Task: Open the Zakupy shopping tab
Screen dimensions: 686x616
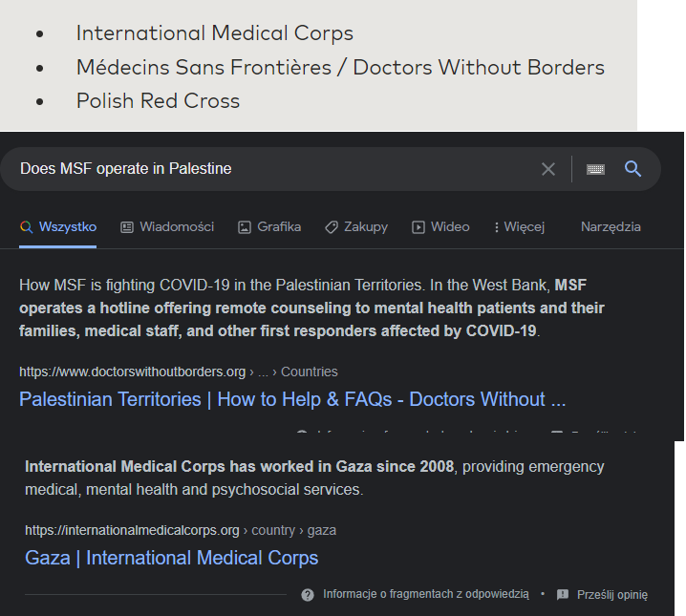Action: coord(356,227)
